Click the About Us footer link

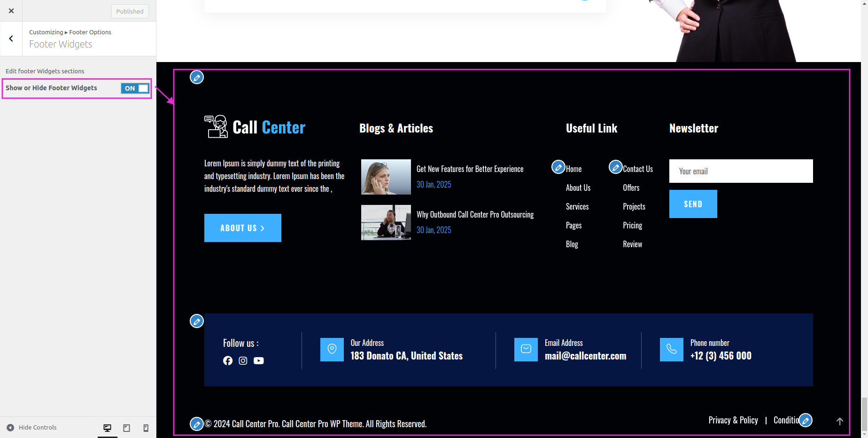pos(578,188)
